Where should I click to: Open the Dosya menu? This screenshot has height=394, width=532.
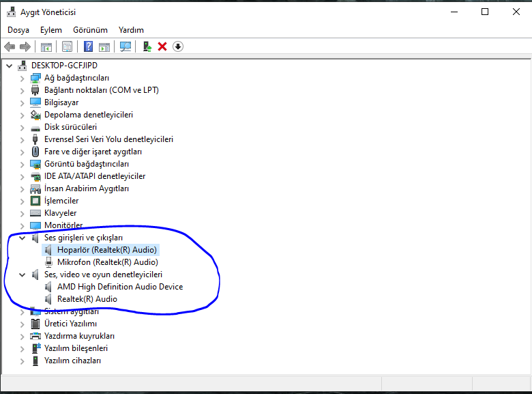click(18, 30)
